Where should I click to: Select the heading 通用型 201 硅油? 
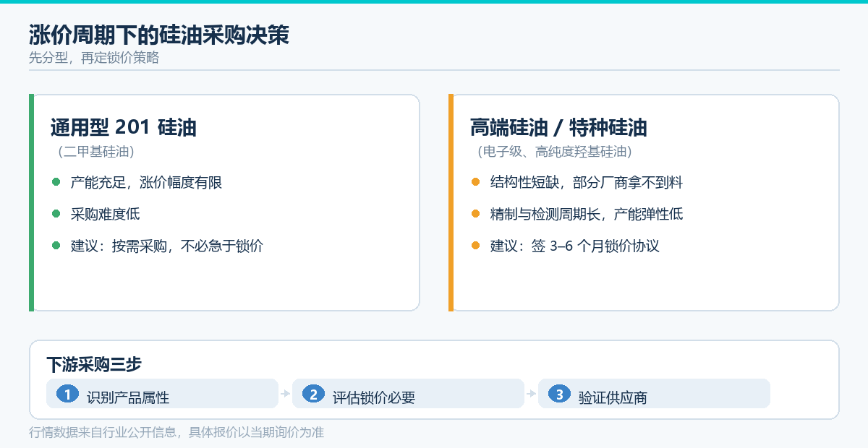click(124, 128)
